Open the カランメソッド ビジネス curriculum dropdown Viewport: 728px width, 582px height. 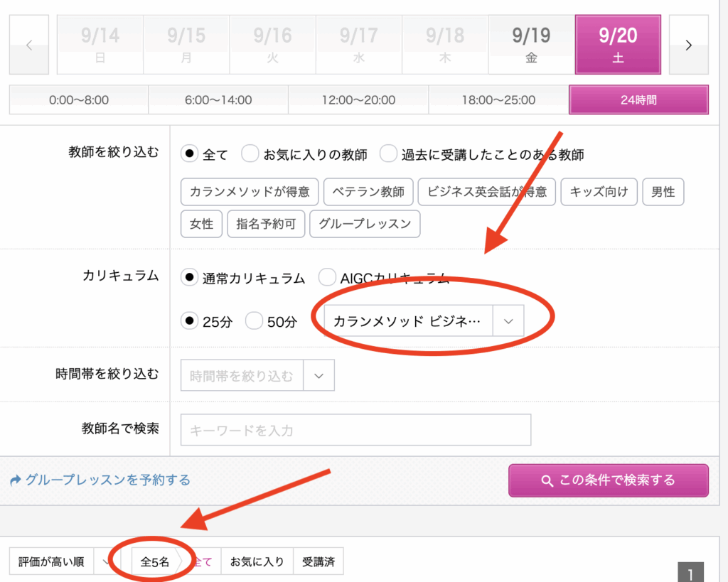tap(423, 321)
